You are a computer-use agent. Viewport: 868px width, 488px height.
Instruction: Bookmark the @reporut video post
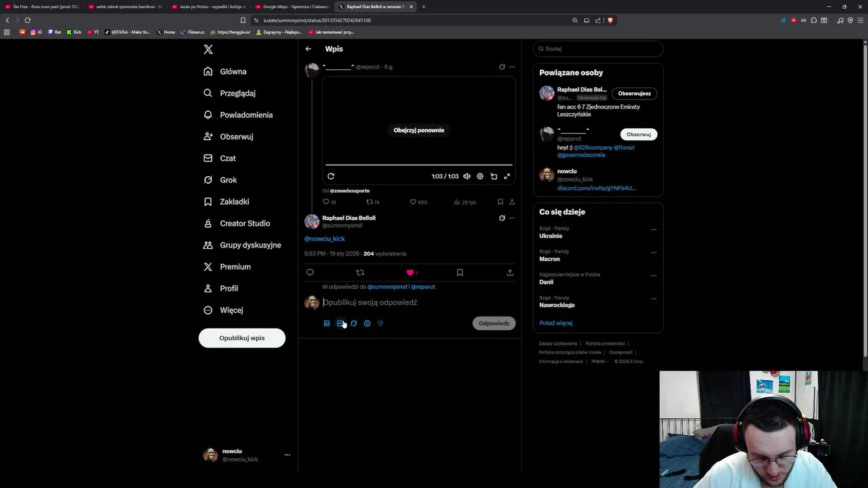[x=500, y=202]
